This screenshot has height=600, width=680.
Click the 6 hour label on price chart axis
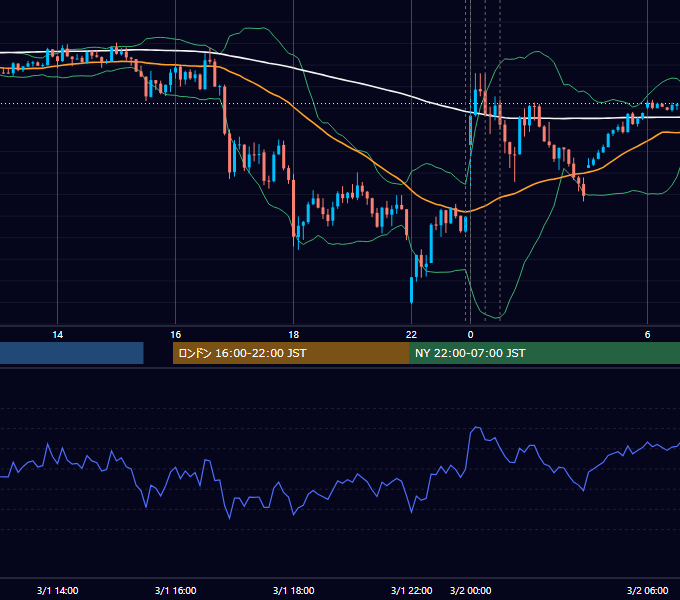click(x=647, y=335)
